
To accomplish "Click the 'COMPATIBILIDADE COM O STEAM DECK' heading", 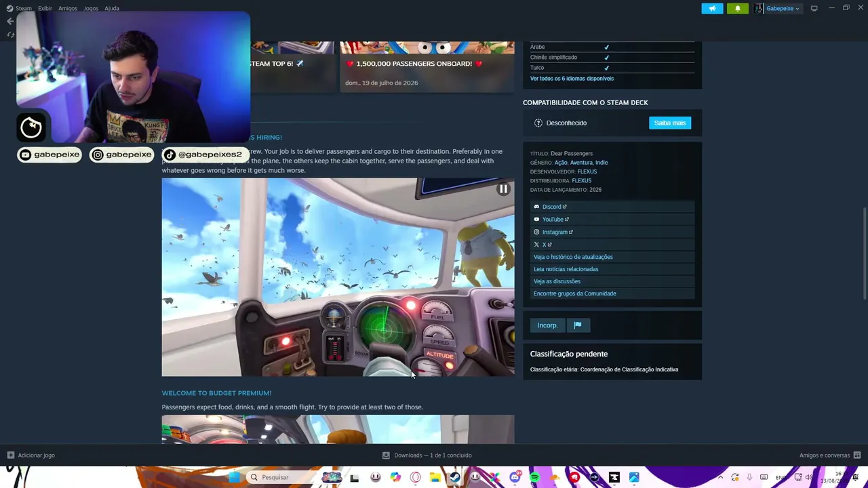I will [585, 102].
